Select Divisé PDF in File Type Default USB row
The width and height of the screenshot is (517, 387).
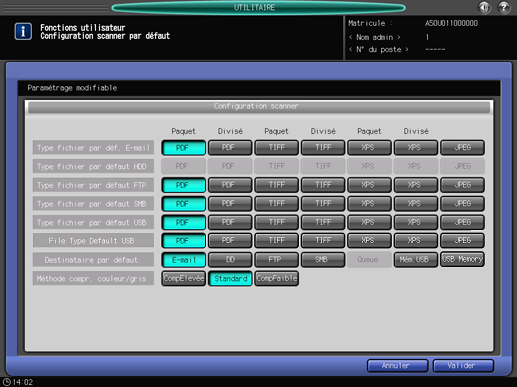point(230,241)
